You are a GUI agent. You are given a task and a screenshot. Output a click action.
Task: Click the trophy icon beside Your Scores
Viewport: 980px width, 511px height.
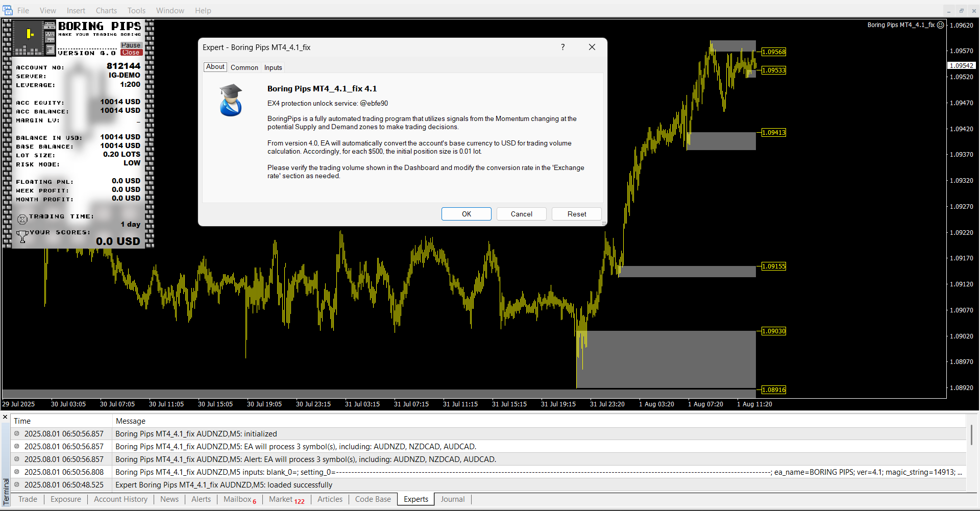point(22,236)
